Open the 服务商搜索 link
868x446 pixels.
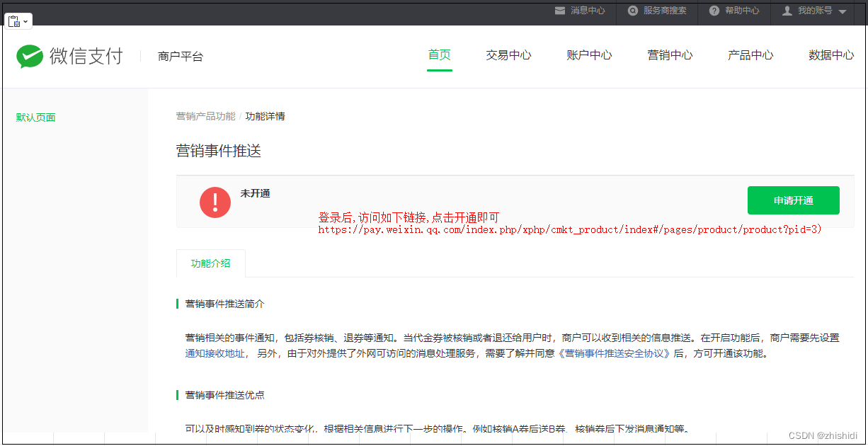point(665,11)
